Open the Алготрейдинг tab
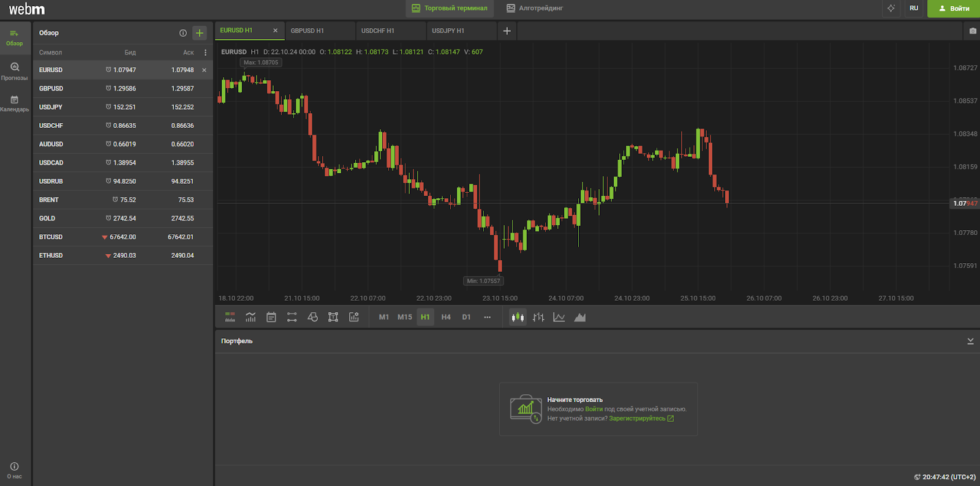The image size is (980, 486). point(535,9)
